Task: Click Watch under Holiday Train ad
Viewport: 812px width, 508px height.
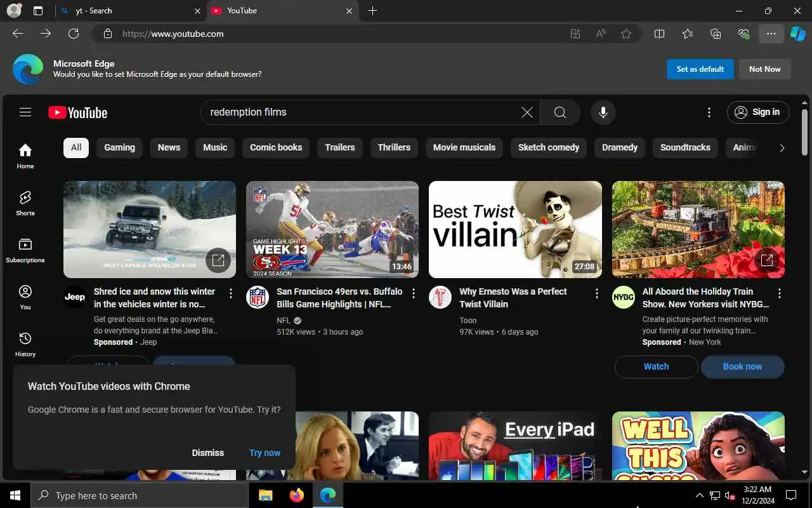Action: (x=656, y=366)
